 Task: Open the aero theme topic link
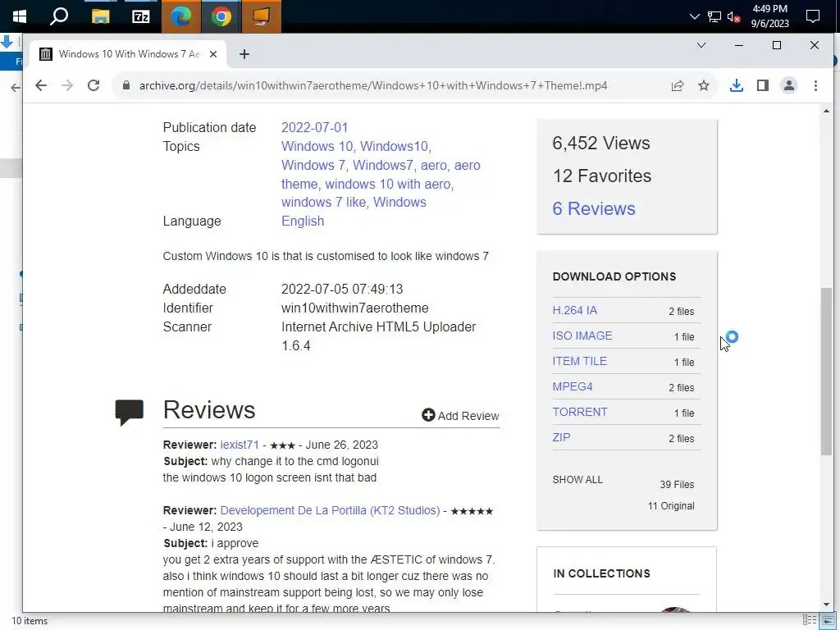[381, 175]
